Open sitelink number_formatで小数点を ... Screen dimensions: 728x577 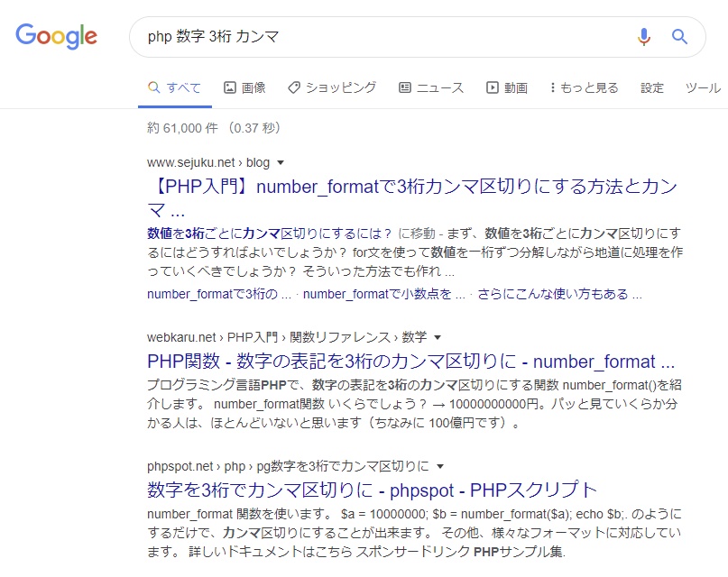[384, 294]
